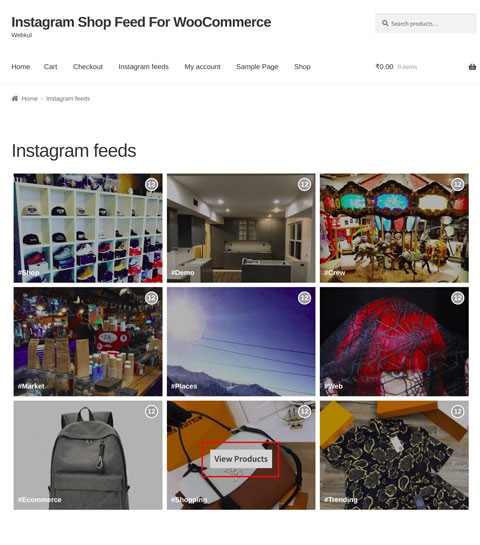Viewport: 480px width, 545px height.
Task: Open the Checkout menu item
Action: pos(88,67)
